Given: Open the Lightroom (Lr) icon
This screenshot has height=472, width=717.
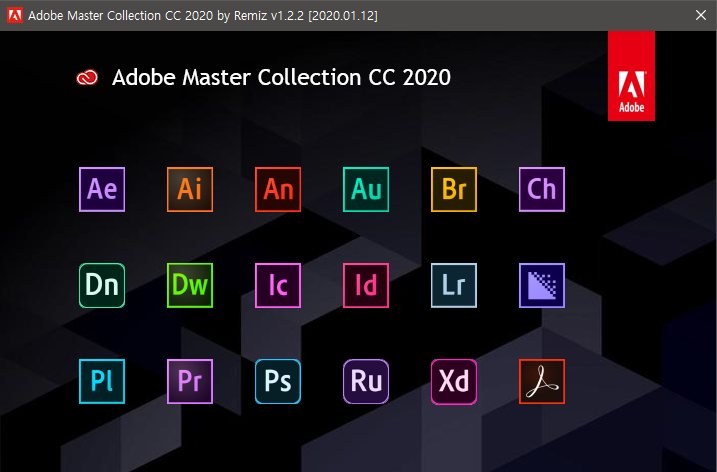Looking at the screenshot, I should coord(454,285).
